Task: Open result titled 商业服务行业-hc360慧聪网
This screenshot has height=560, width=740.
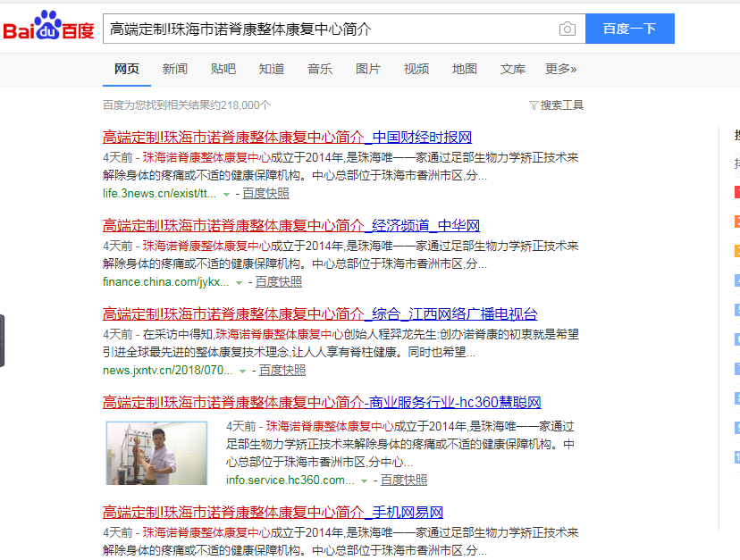Action: pyautogui.click(x=322, y=403)
